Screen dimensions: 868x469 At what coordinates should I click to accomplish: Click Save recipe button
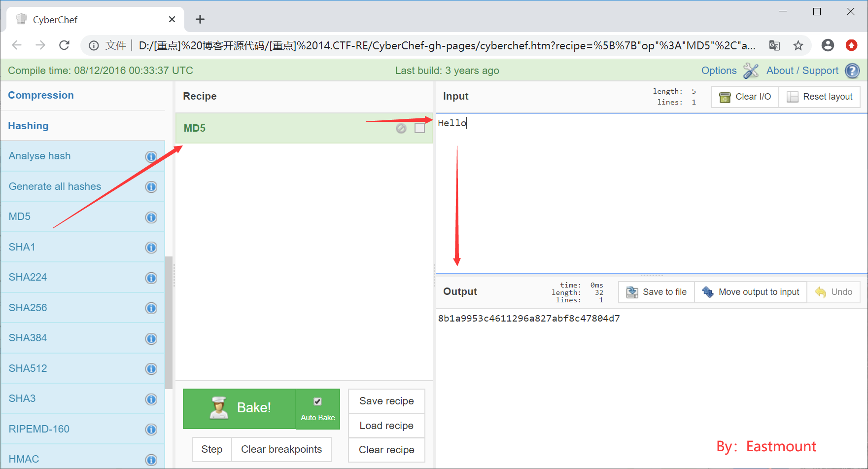(x=386, y=401)
